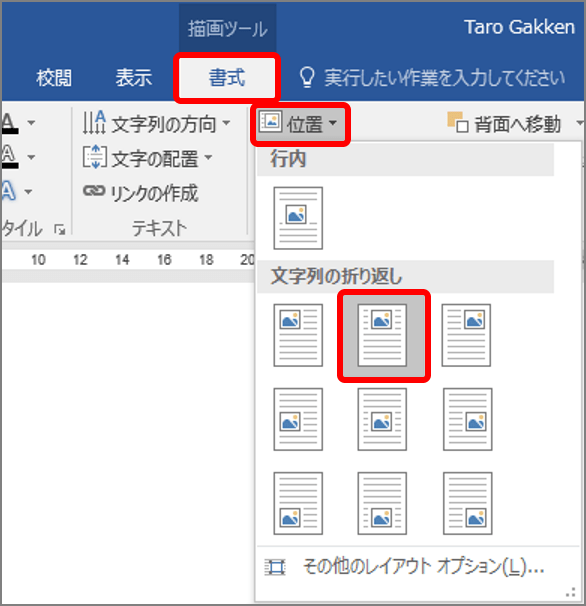
Task: Click リンクの作成 button
Action: pyautogui.click(x=141, y=192)
